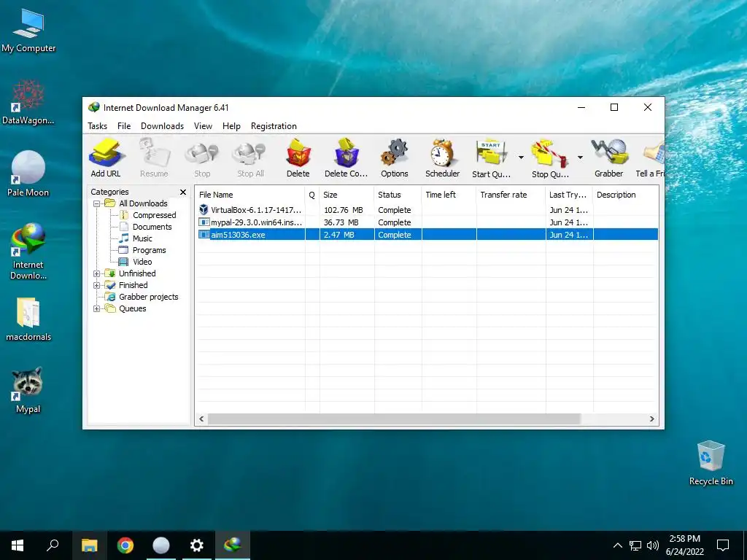Open the View menu
The height and width of the screenshot is (560, 747).
(x=203, y=126)
